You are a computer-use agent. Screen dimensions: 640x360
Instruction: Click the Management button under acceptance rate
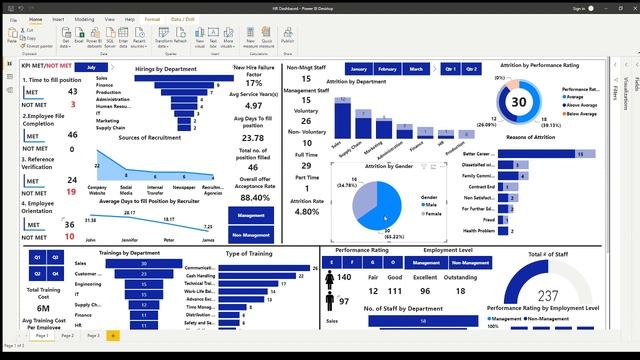[x=251, y=215]
